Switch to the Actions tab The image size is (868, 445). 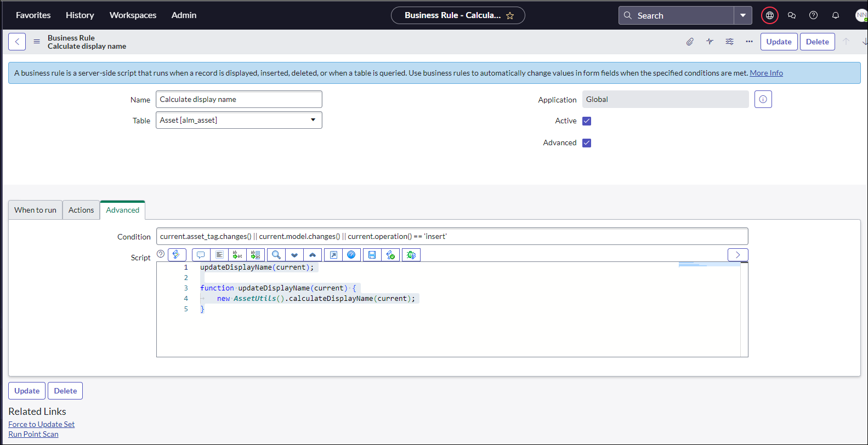pyautogui.click(x=81, y=210)
